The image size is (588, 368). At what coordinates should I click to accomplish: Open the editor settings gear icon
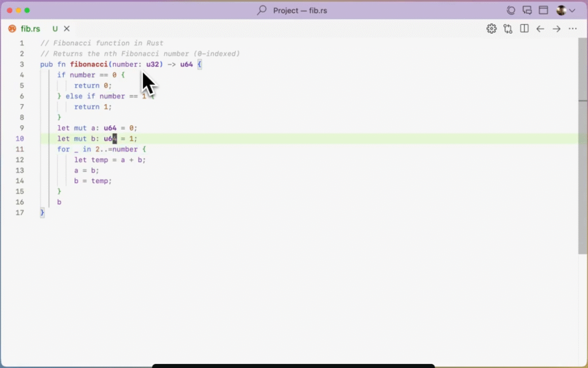click(492, 29)
